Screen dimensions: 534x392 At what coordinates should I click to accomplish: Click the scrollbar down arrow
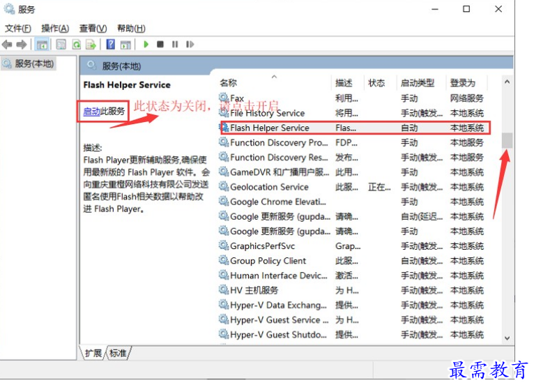507,338
